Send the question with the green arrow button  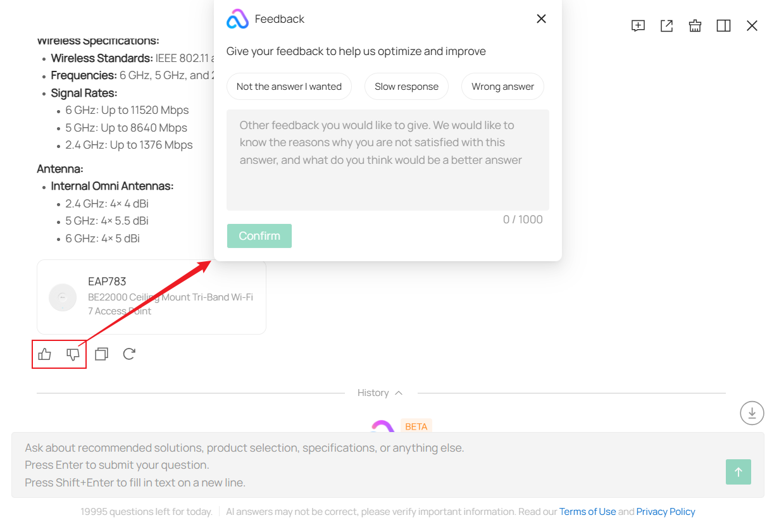(x=738, y=472)
